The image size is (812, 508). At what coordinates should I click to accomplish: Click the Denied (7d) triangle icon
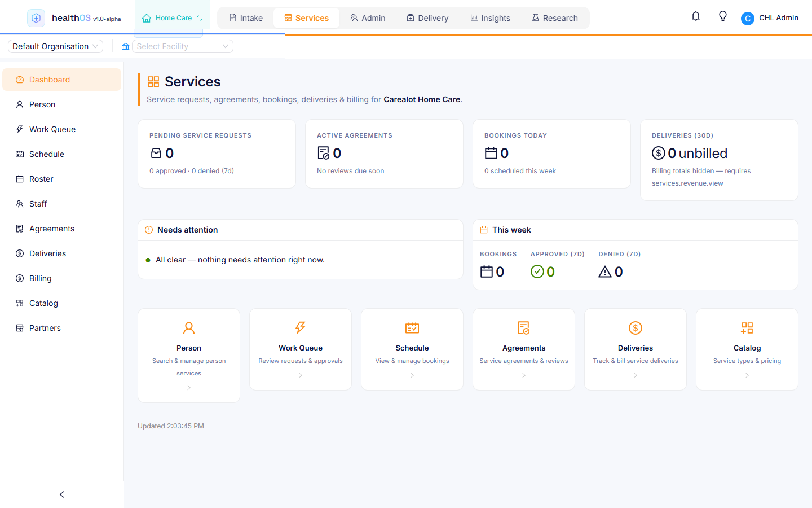(x=605, y=271)
